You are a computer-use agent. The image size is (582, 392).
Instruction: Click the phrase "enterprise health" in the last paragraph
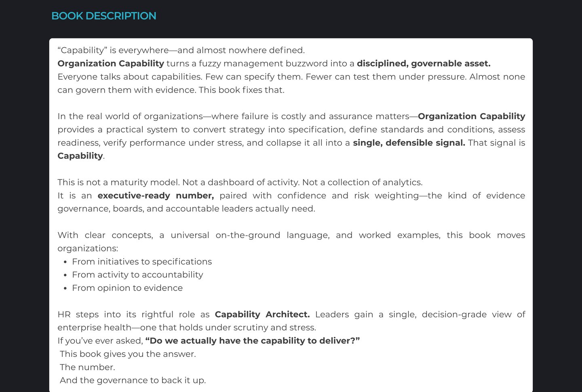coord(94,327)
